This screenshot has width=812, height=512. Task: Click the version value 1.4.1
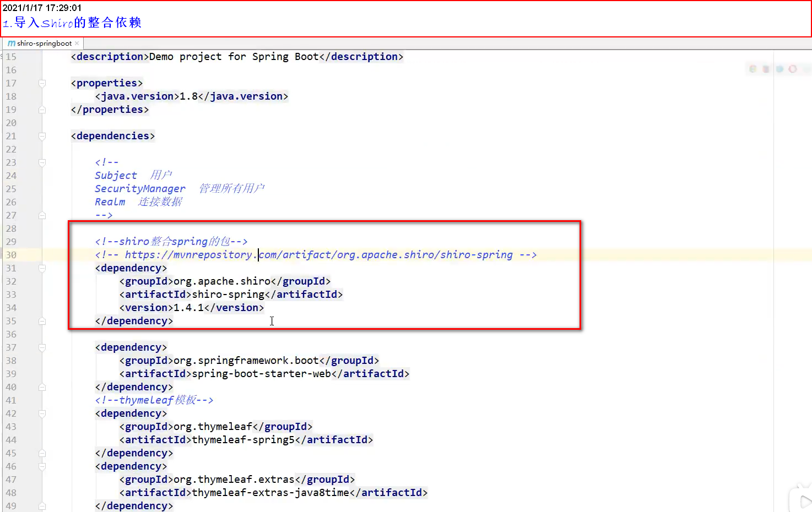point(189,308)
